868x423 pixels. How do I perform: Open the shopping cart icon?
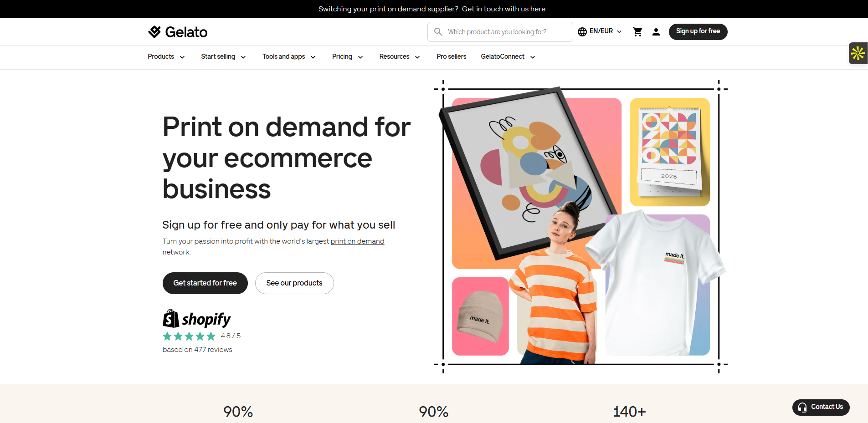(637, 32)
